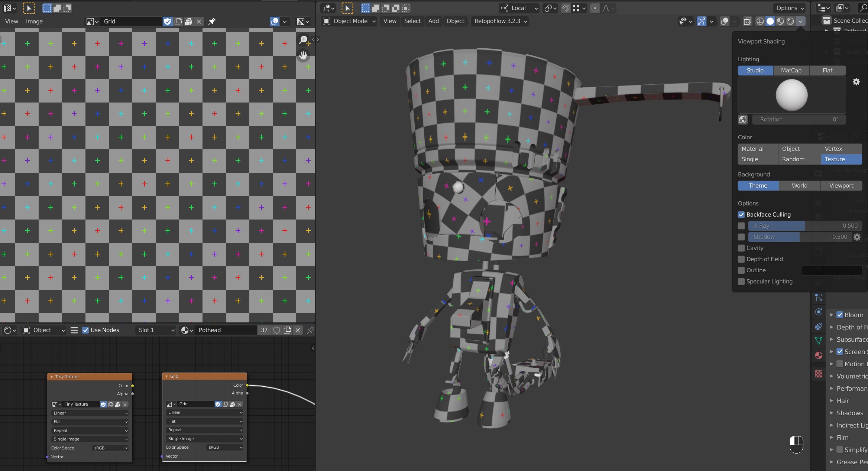
Task: Switch lighting to MatCap
Action: 791,70
